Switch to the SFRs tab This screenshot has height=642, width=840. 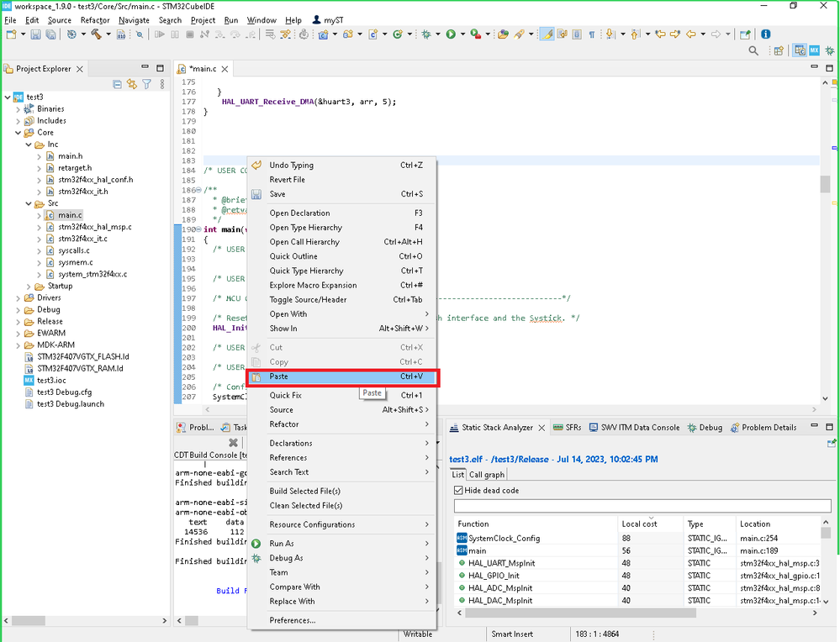[568, 428]
